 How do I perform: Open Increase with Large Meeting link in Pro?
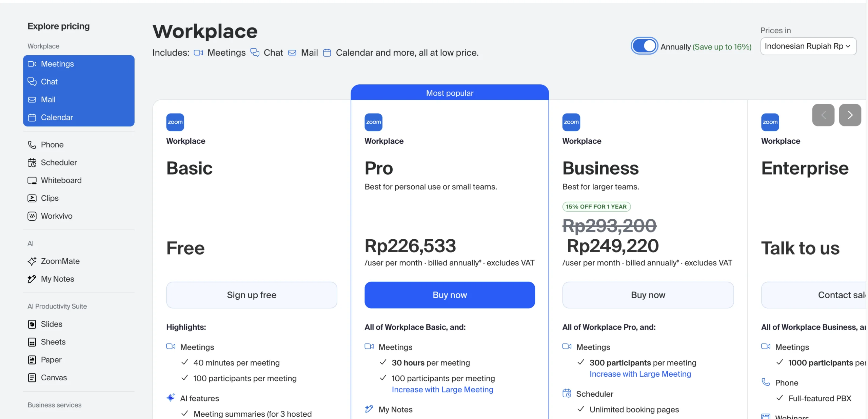(x=442, y=390)
